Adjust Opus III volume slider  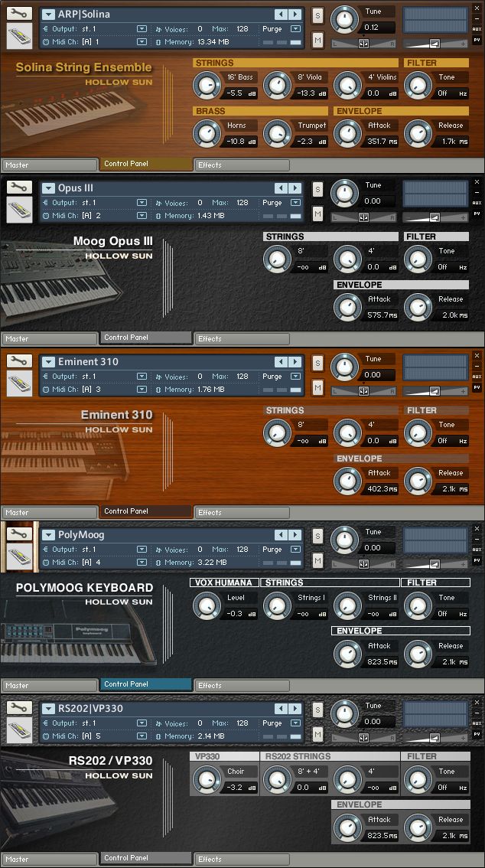[435, 217]
